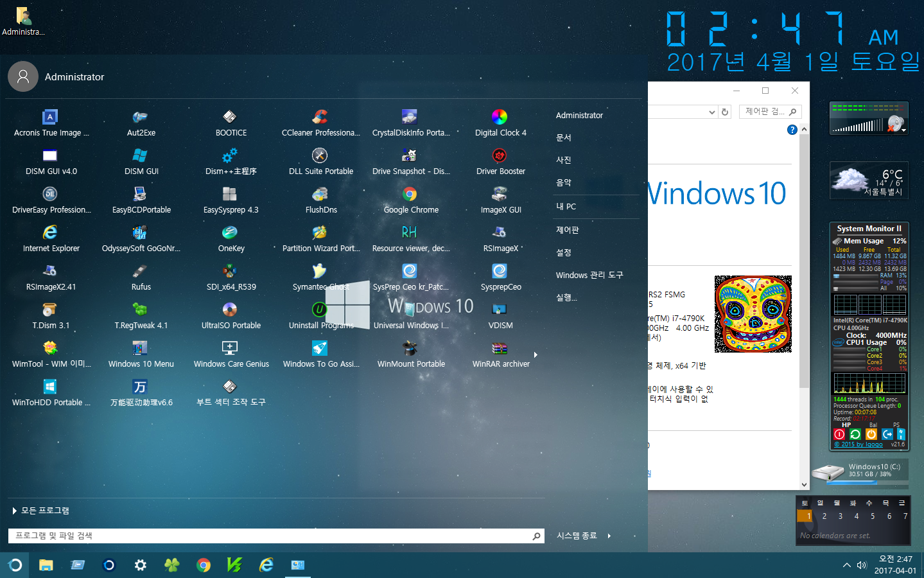Open OneKey program

click(x=230, y=232)
